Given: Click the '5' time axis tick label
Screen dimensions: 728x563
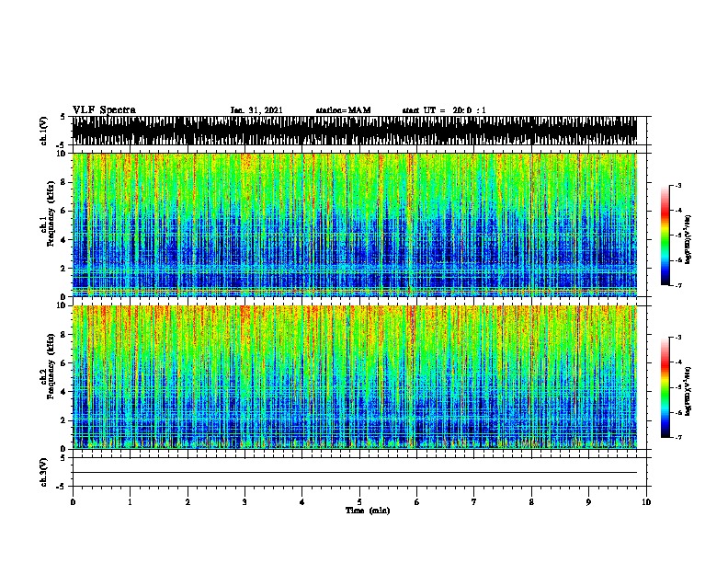Looking at the screenshot, I should tap(359, 501).
